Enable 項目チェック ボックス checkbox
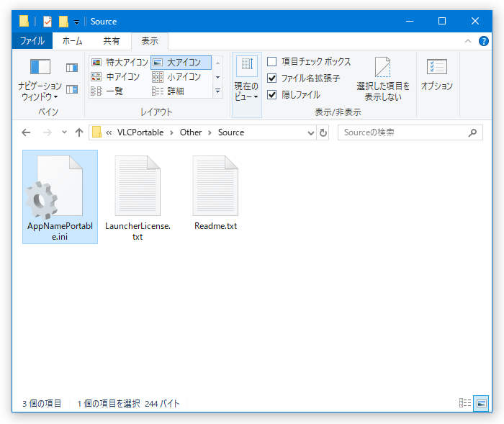This screenshot has width=504, height=424. click(x=272, y=61)
